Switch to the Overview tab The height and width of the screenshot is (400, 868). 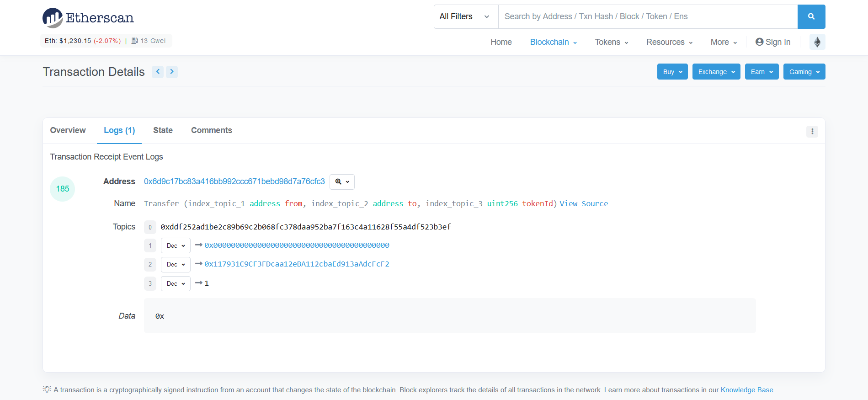click(x=68, y=130)
